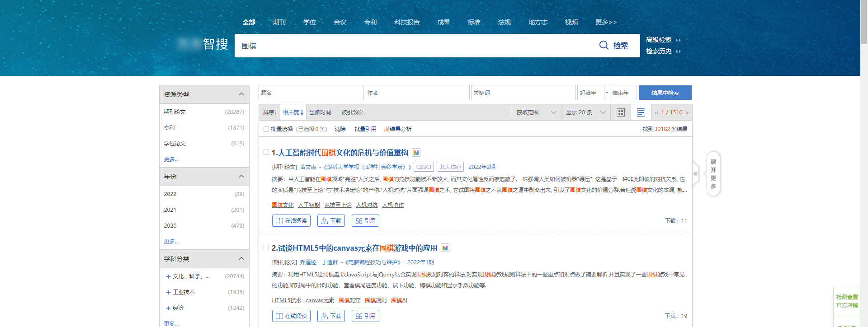Screen dimensions: 868x327
Task: Open the 显示 20 条 dropdown
Action: point(586,112)
